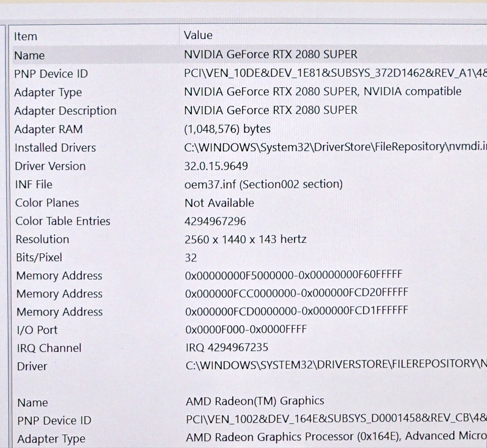The width and height of the screenshot is (487, 448).
Task: Select the AMD Radeon Graphics Processor (0x164E) value
Action: [x=336, y=437]
